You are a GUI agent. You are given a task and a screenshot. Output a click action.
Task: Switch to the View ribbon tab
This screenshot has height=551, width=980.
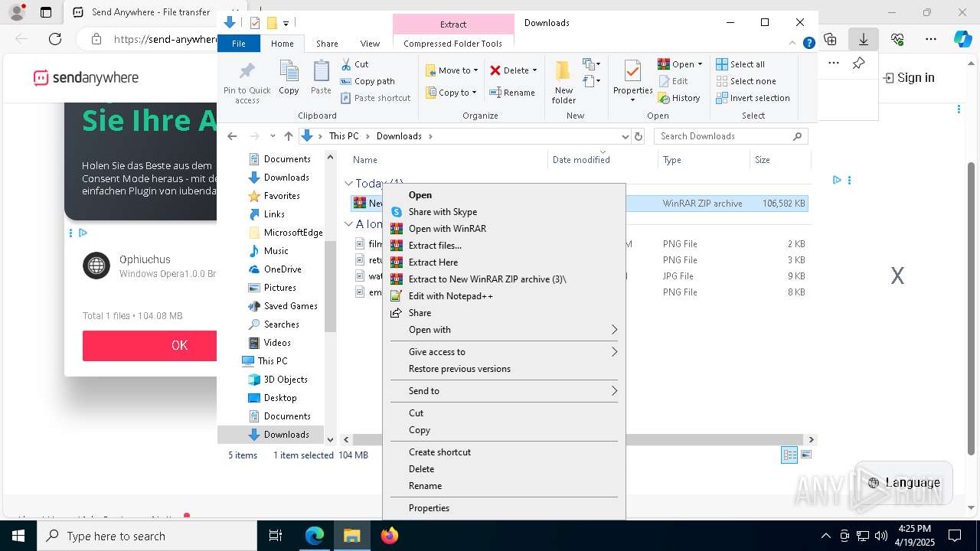[370, 44]
